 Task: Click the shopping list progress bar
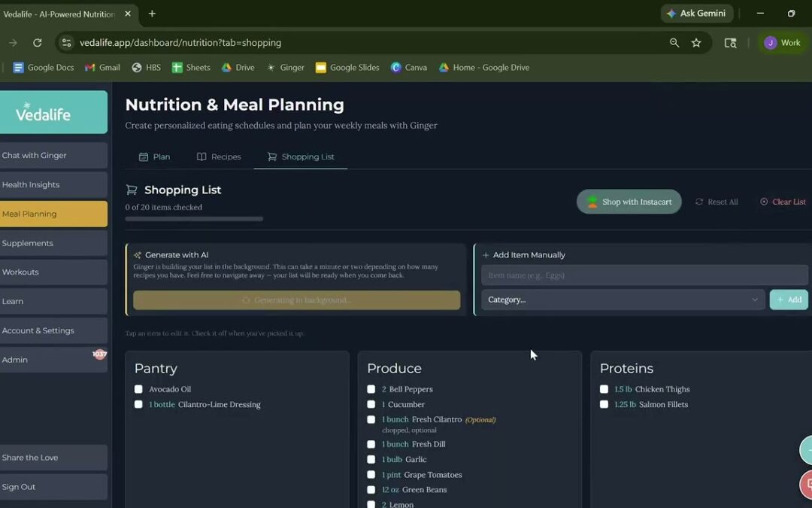click(x=194, y=219)
